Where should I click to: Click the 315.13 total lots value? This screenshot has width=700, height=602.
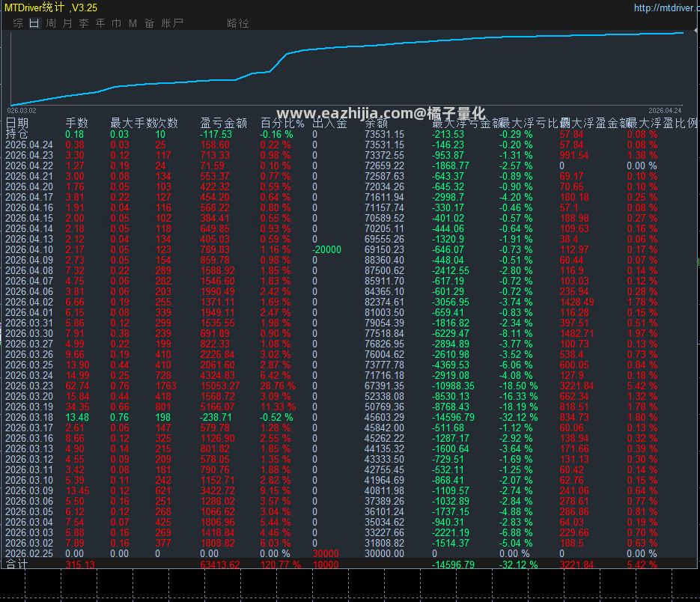(80, 565)
